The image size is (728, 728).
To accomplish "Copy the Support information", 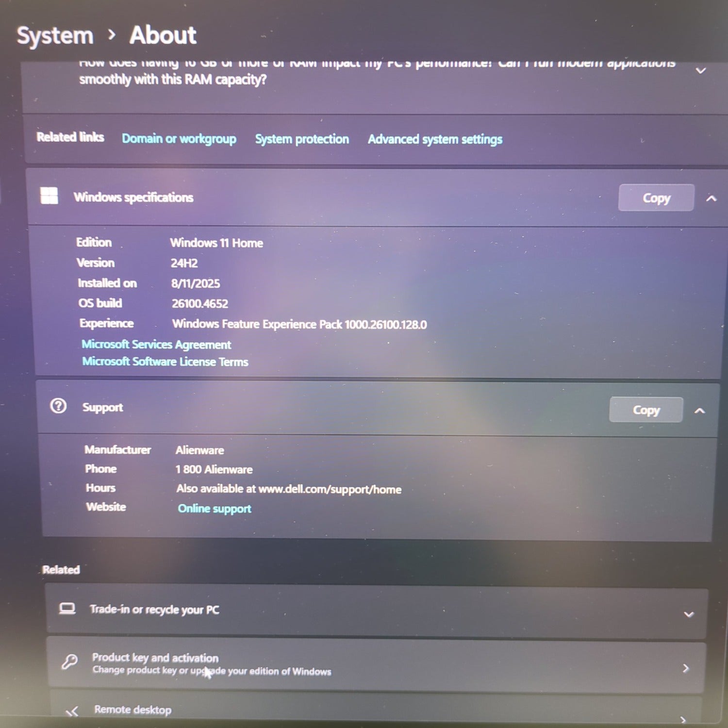I will pyautogui.click(x=646, y=410).
